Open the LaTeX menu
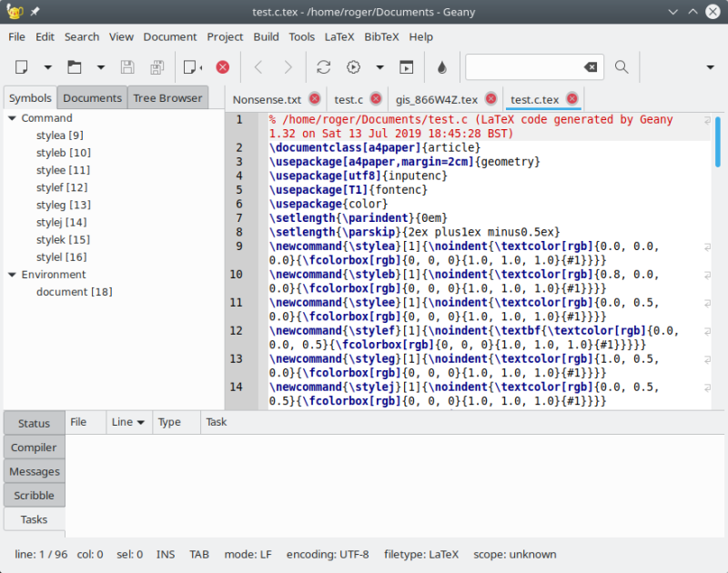728x573 pixels. (x=339, y=37)
